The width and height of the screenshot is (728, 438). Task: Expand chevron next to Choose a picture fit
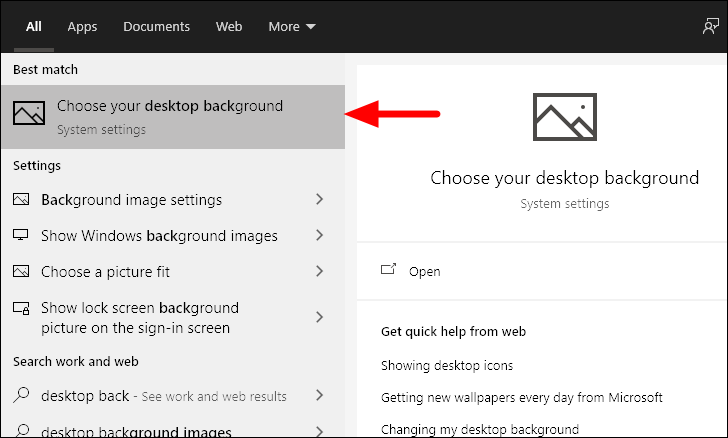click(319, 271)
